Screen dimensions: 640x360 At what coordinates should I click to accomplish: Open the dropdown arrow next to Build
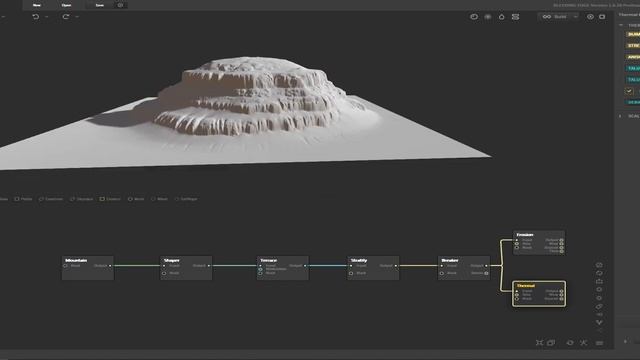(575, 17)
